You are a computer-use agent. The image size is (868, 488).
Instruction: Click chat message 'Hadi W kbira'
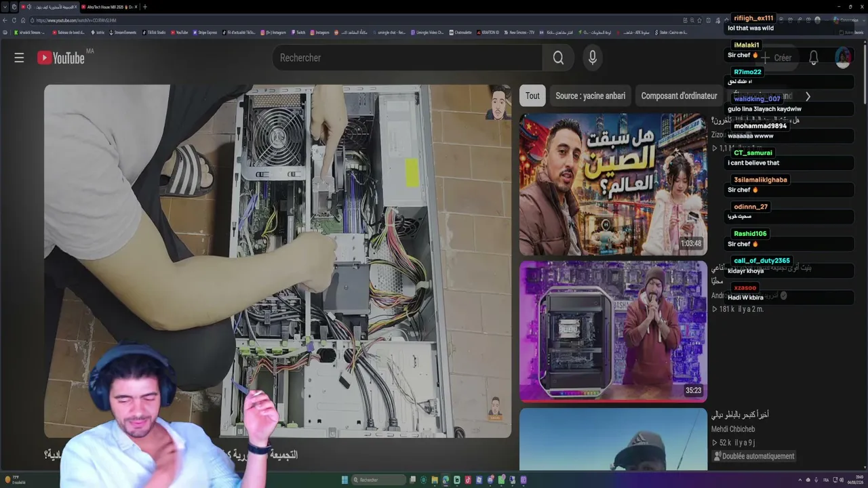pyautogui.click(x=745, y=298)
